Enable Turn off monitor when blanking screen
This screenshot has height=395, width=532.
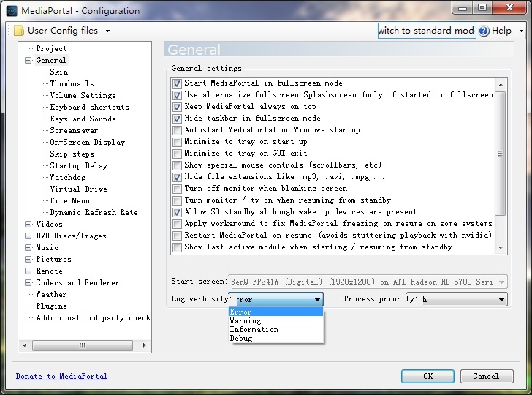(x=177, y=189)
